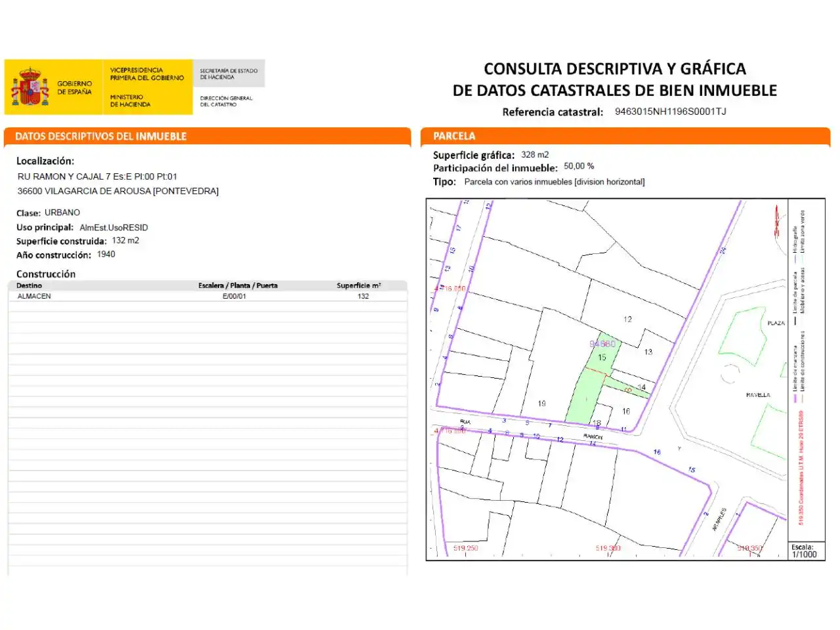Click the "RAVELLA" label on the map

pyautogui.click(x=758, y=395)
